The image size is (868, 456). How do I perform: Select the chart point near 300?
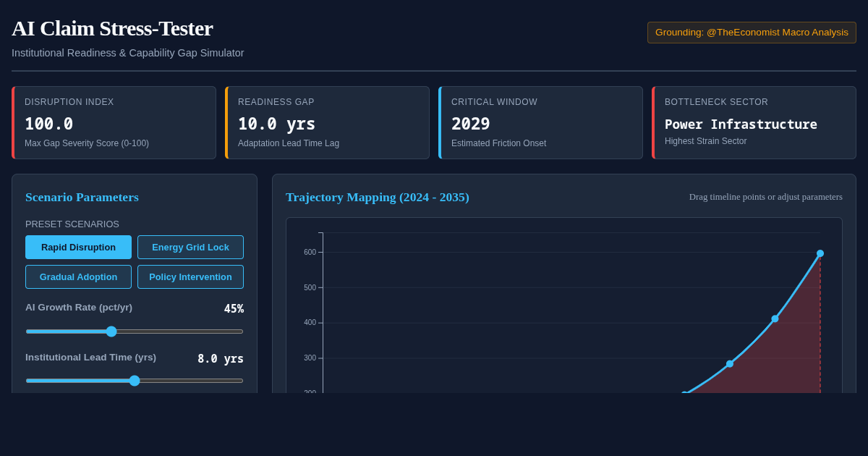(730, 364)
